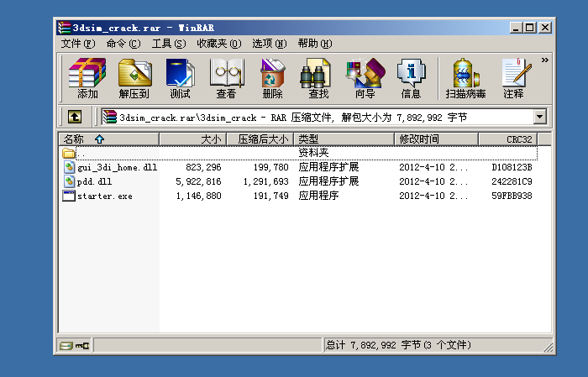
Task: Click the parent folder icon
Action: [x=69, y=153]
